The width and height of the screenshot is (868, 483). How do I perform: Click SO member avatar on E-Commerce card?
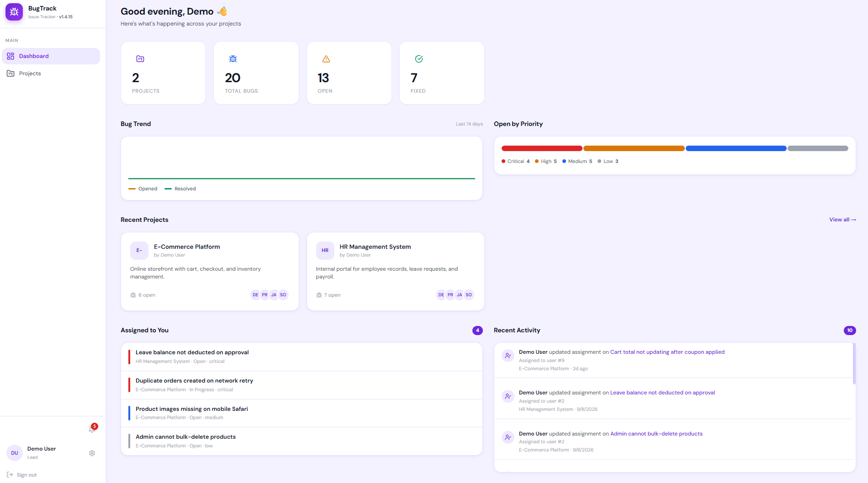pyautogui.click(x=283, y=295)
